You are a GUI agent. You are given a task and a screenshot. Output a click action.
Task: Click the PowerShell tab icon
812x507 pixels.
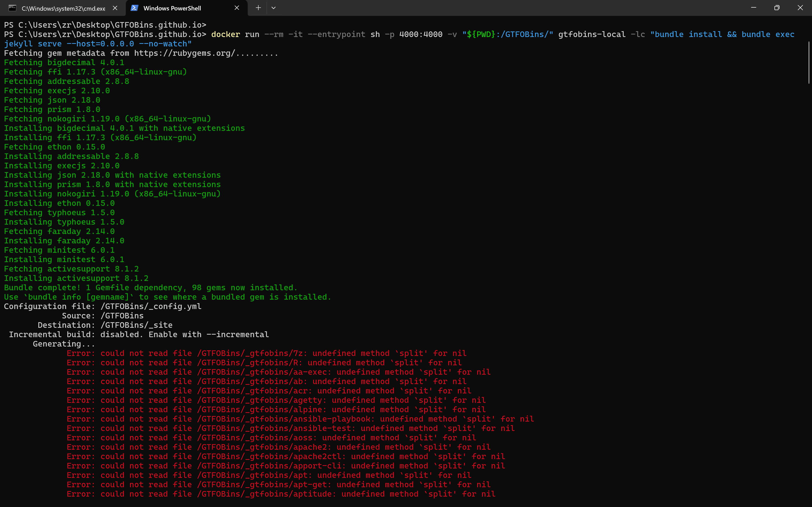[134, 8]
